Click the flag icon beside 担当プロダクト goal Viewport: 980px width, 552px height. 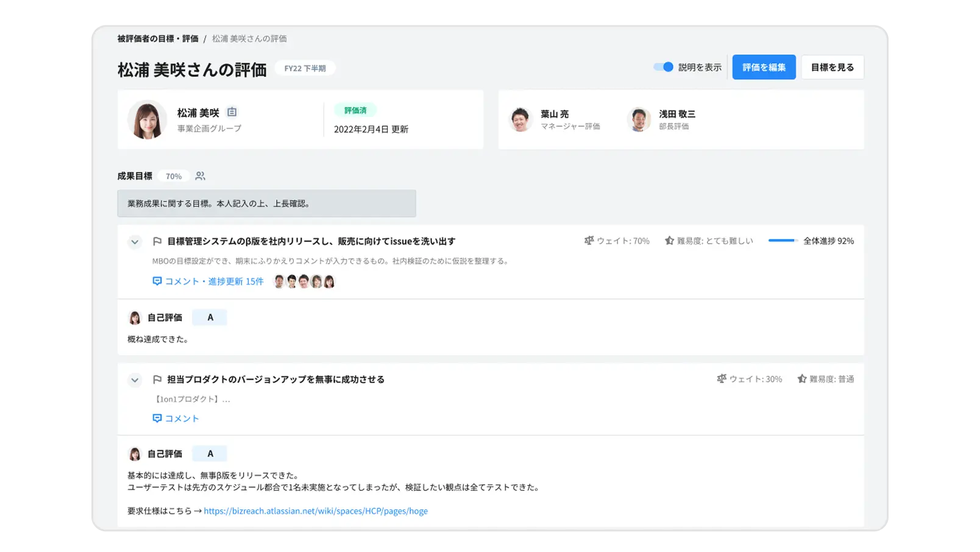click(157, 379)
